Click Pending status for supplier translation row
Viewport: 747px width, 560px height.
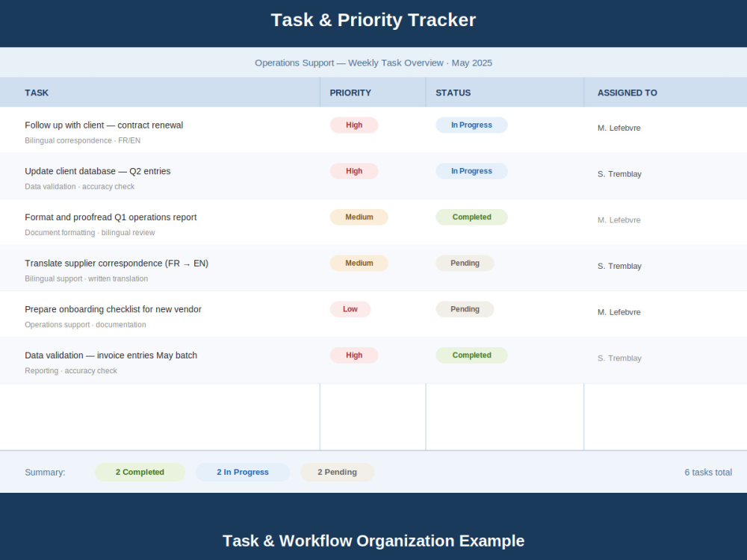click(465, 264)
